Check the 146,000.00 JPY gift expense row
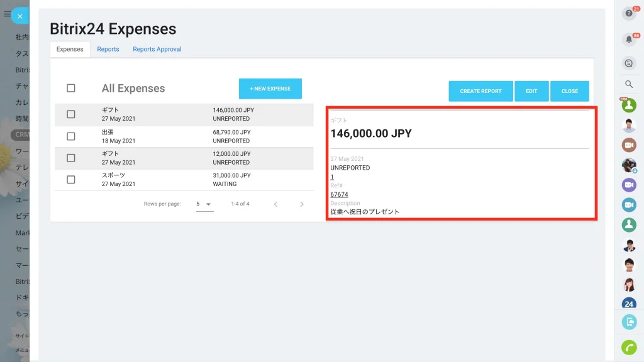Viewport: 644px width, 362px height. 71,114
